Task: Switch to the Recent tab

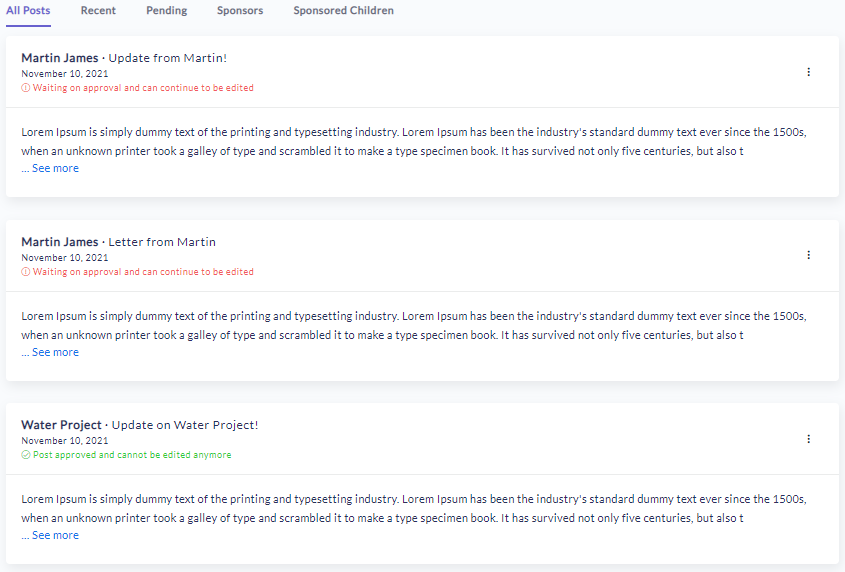Action: (x=98, y=11)
